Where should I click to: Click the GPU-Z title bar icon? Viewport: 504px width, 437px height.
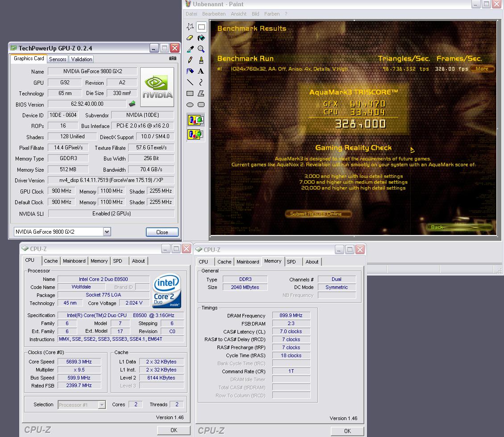coord(13,48)
